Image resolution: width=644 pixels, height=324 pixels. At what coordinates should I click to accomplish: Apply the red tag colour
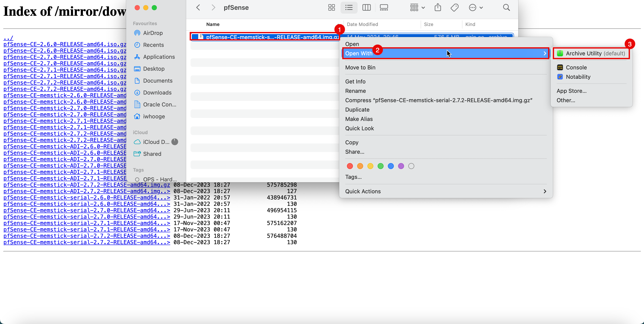coord(350,166)
